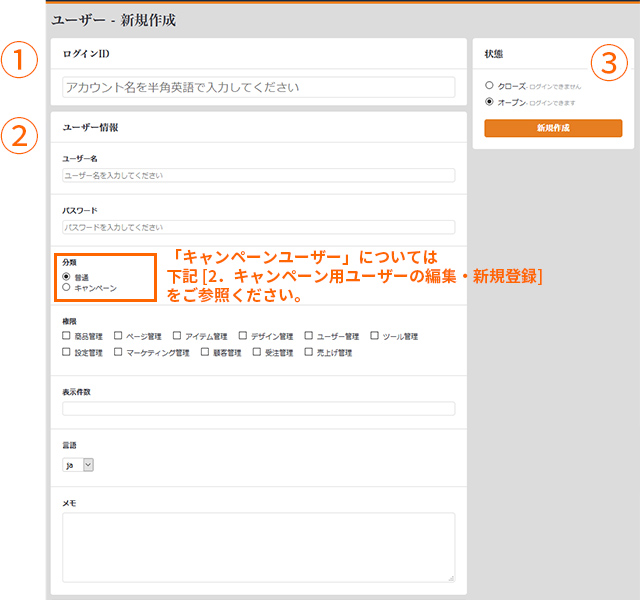The height and width of the screenshot is (600, 640).
Task: Enable the 商品管理 permission checkbox
Action: click(67, 337)
